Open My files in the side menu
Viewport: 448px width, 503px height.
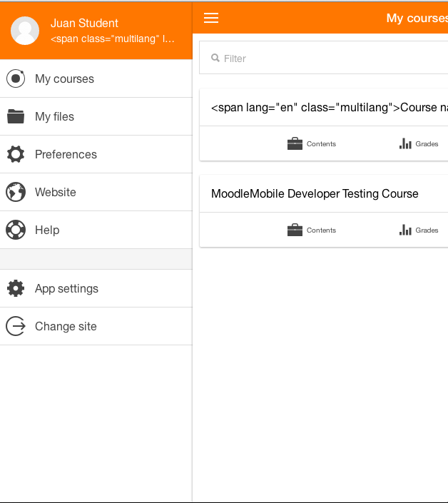[96, 116]
